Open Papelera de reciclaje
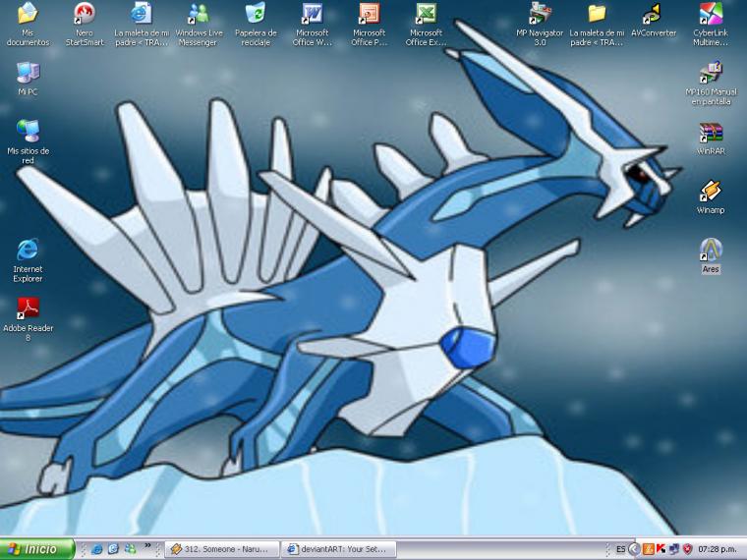 256,24
